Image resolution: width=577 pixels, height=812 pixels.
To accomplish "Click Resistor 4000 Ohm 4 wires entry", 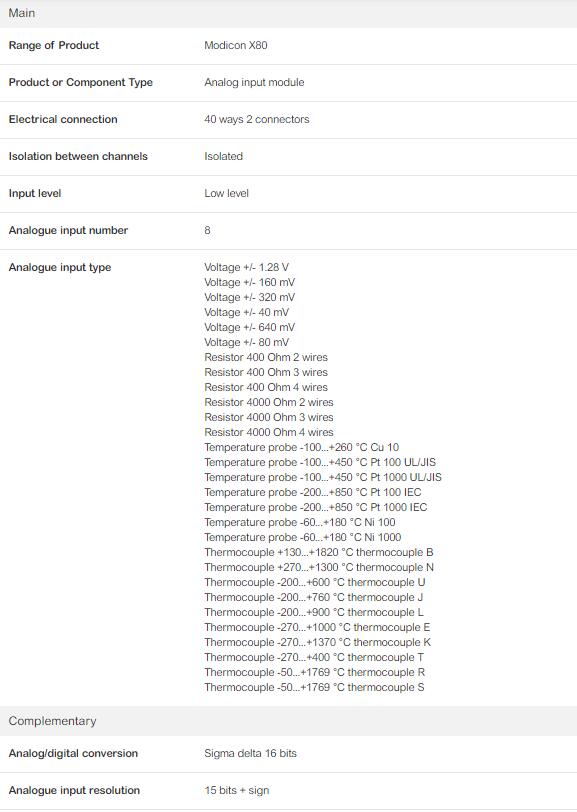I will click(269, 432).
